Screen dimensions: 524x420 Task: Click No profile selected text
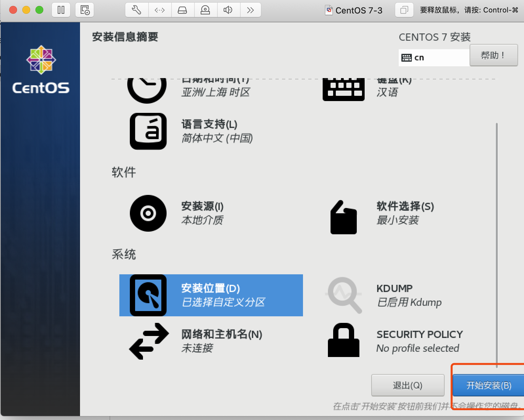point(418,348)
